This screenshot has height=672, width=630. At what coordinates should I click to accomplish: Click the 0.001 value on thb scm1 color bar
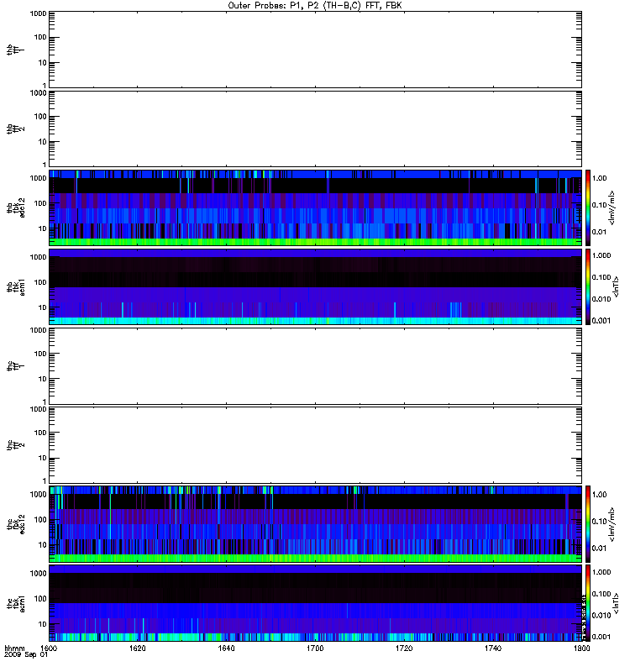click(601, 321)
